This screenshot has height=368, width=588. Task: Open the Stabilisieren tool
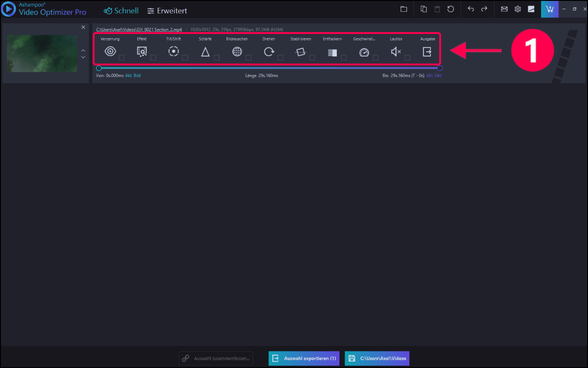pos(300,52)
